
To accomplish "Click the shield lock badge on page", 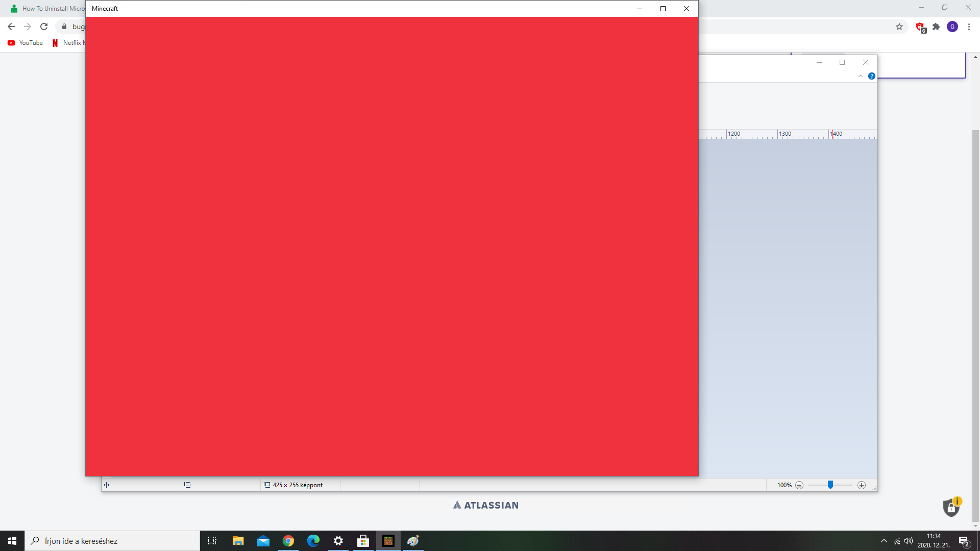I will coord(951,507).
